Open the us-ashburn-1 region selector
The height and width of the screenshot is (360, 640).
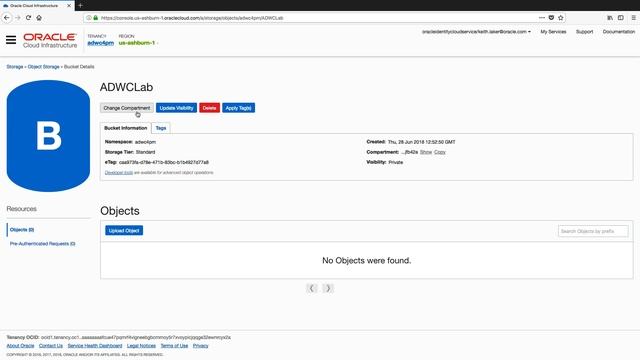[x=138, y=43]
